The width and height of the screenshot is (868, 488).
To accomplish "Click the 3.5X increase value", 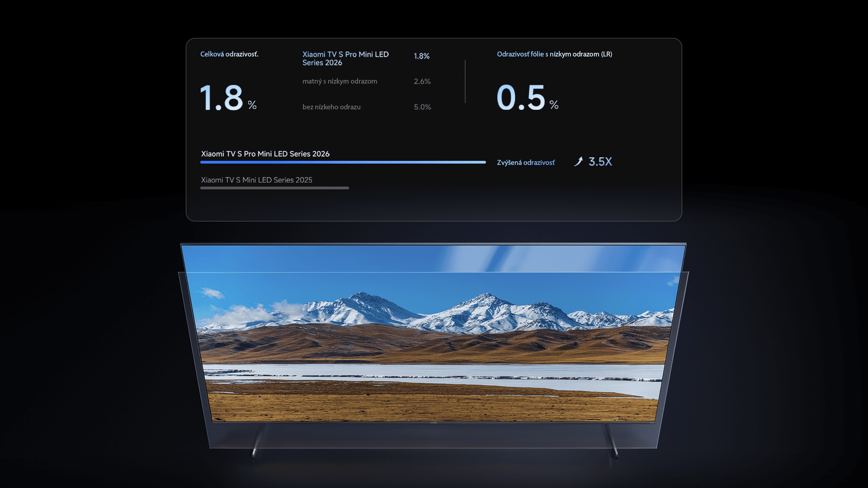I will tap(600, 162).
